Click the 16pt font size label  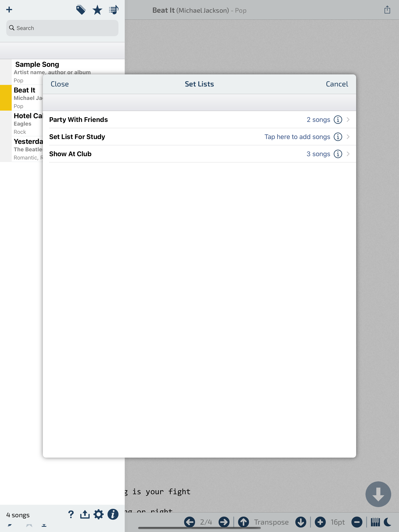tap(337, 522)
